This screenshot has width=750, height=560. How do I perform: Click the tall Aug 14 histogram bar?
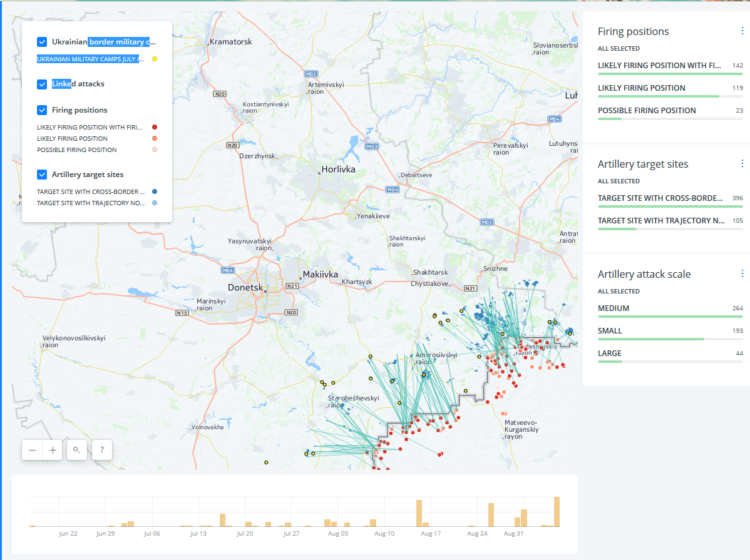coord(419,513)
